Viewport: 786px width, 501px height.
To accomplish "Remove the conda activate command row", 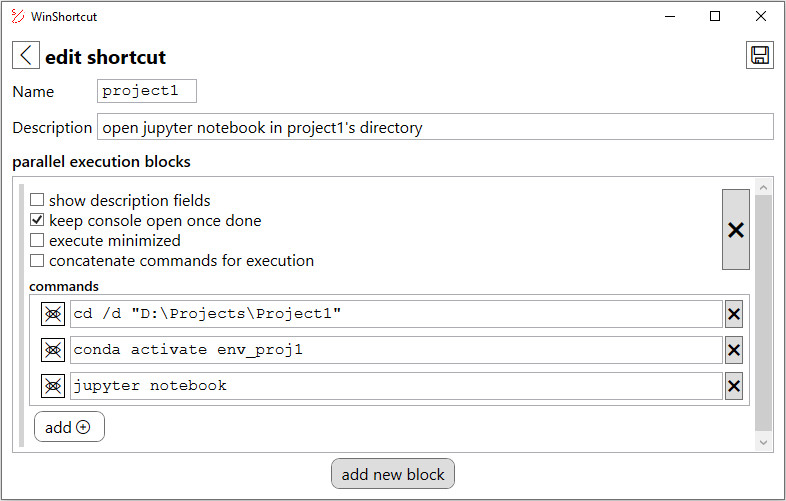I will pyautogui.click(x=734, y=350).
